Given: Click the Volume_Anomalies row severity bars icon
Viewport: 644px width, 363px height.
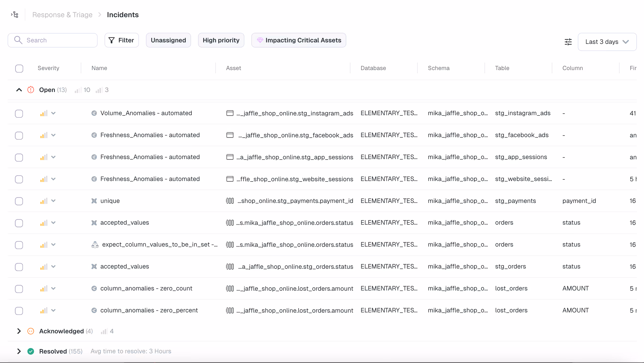Looking at the screenshot, I should (44, 113).
